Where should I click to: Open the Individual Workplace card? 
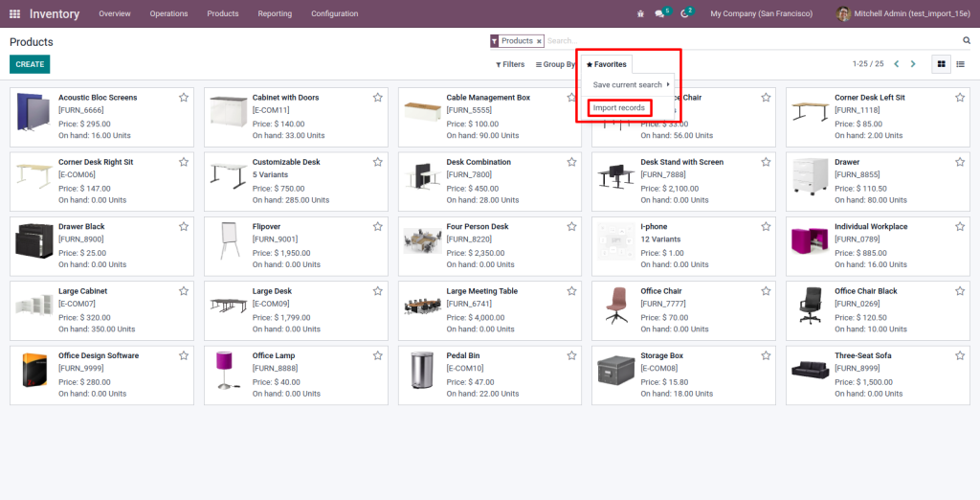(878, 246)
